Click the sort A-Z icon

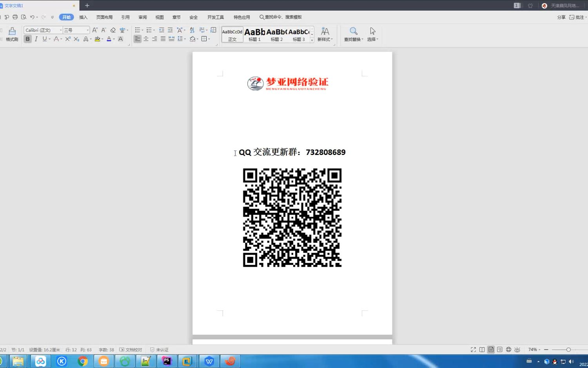pos(192,30)
